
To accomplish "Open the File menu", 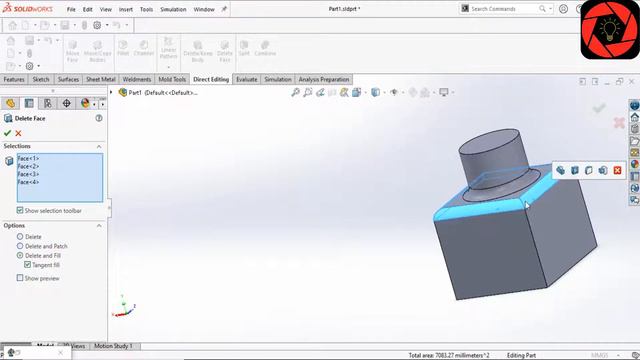I will (71, 9).
